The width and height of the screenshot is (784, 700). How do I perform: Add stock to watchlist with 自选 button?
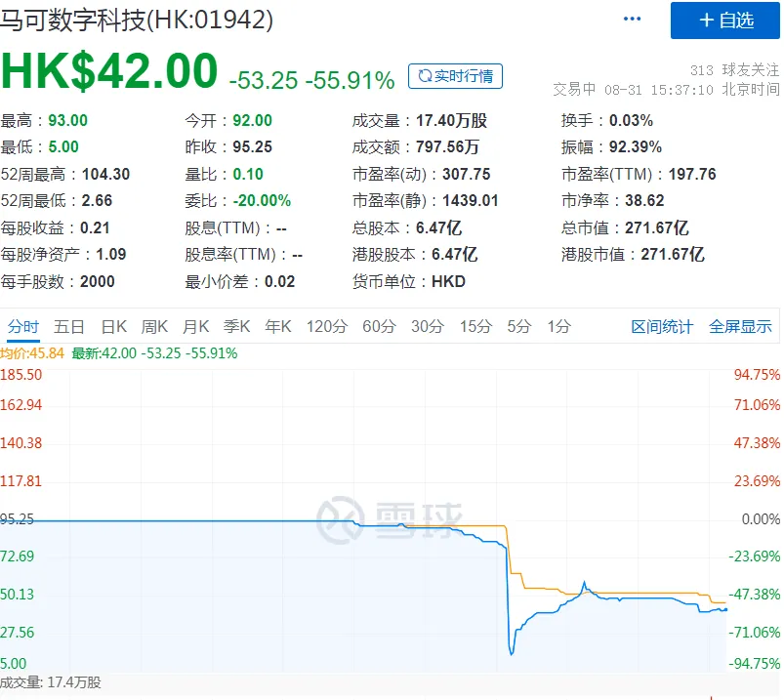click(724, 21)
